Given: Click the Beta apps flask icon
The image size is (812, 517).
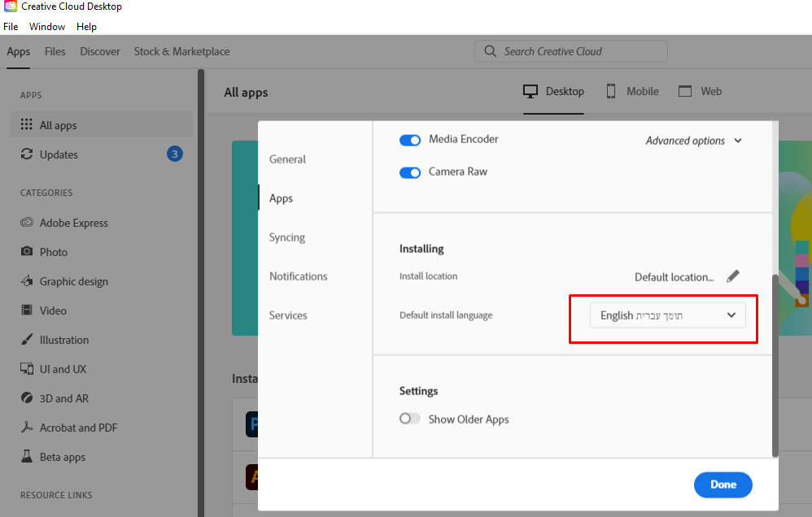Looking at the screenshot, I should (x=26, y=456).
